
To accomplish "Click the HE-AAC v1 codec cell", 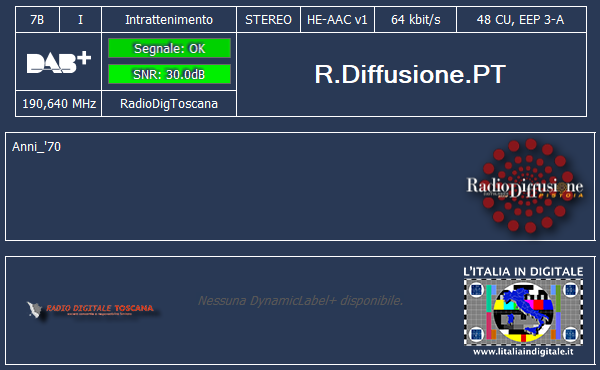I will pos(337,20).
